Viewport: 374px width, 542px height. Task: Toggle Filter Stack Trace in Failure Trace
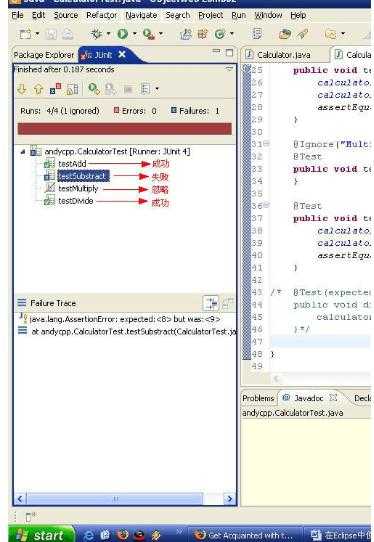pos(211,303)
